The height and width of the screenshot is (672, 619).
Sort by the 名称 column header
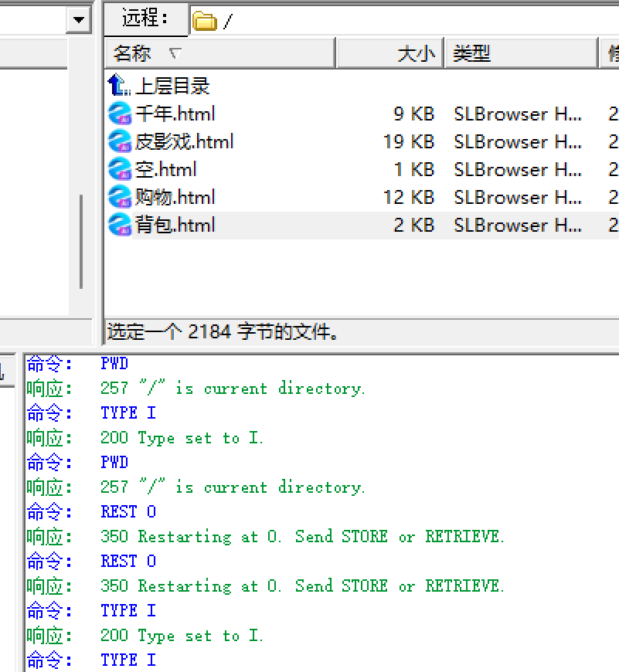[x=220, y=53]
